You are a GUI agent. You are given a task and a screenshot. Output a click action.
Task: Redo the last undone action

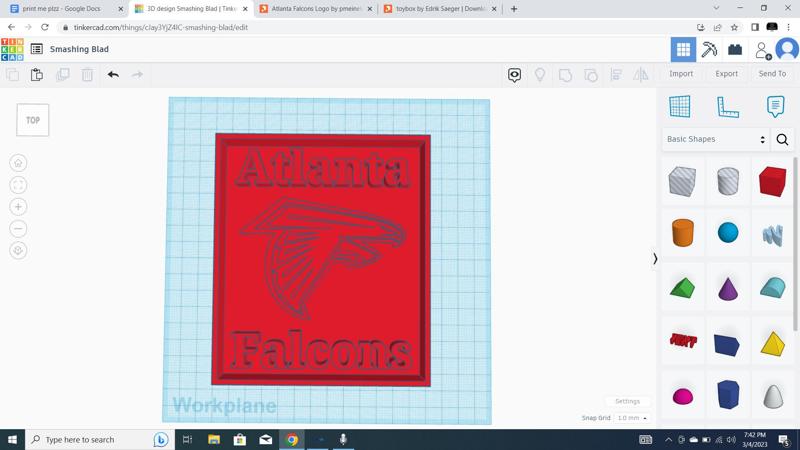point(137,74)
